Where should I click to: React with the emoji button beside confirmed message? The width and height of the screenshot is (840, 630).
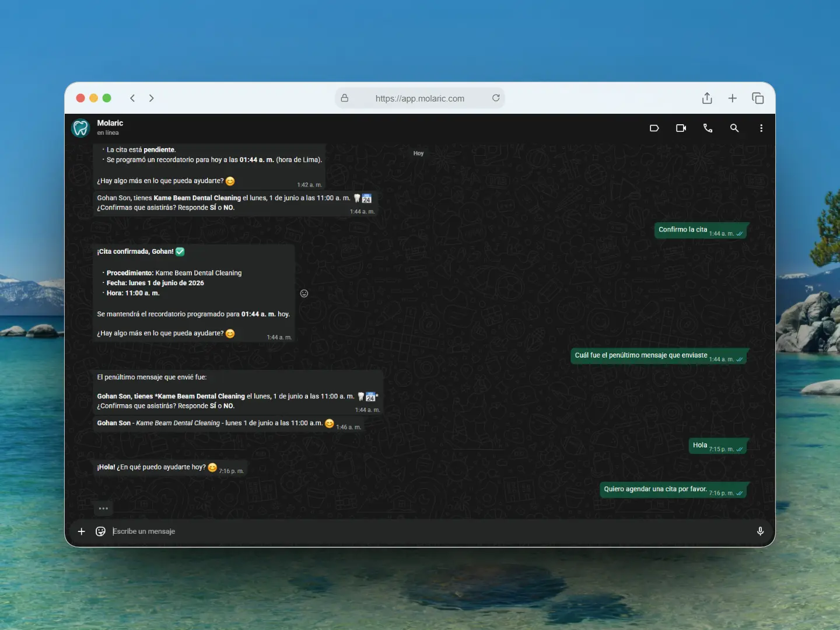pyautogui.click(x=304, y=293)
